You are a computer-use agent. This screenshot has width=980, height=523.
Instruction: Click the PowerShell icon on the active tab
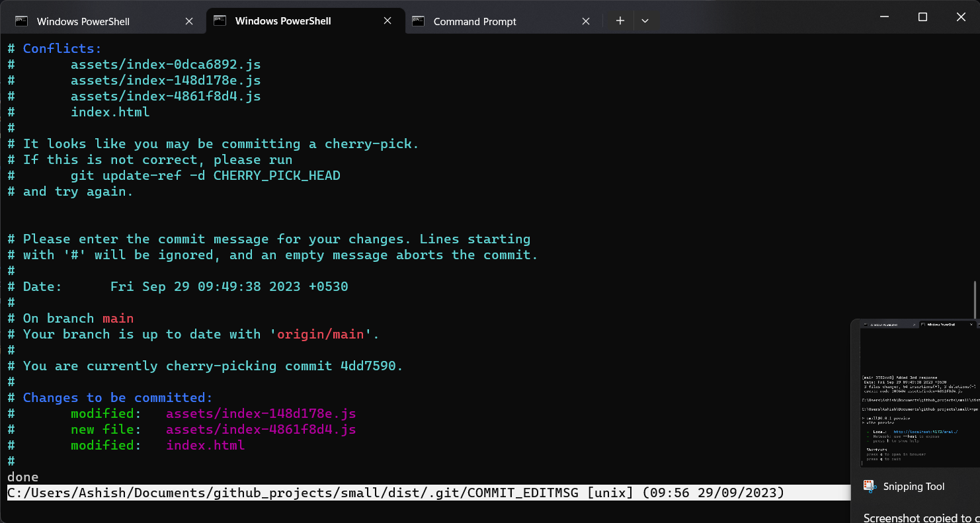pyautogui.click(x=219, y=20)
